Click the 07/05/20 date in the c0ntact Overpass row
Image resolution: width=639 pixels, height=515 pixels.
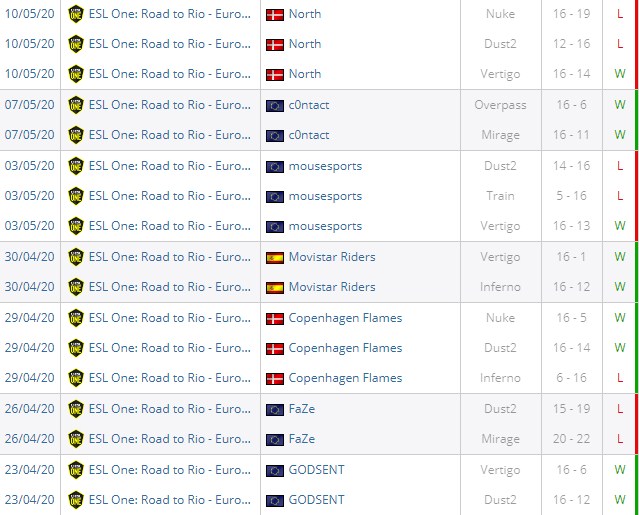point(29,105)
